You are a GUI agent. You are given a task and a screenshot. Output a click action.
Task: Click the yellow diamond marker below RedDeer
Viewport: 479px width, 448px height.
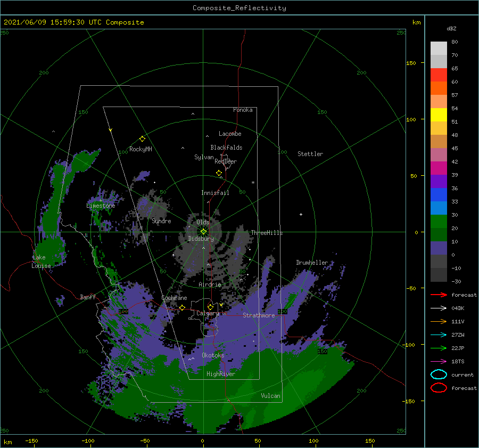(x=219, y=173)
